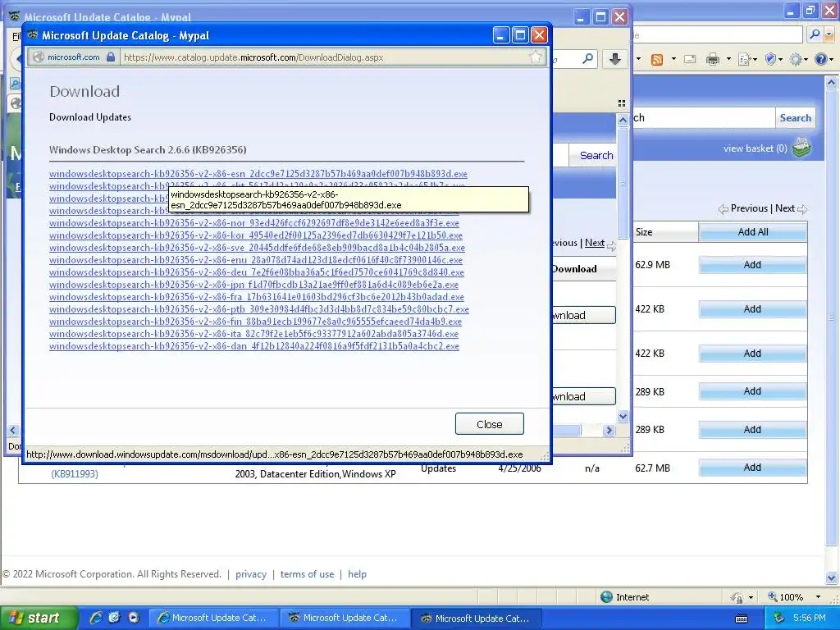This screenshot has width=840, height=630.
Task: Click the Page menu icon in IE toolbar
Action: pos(745,59)
